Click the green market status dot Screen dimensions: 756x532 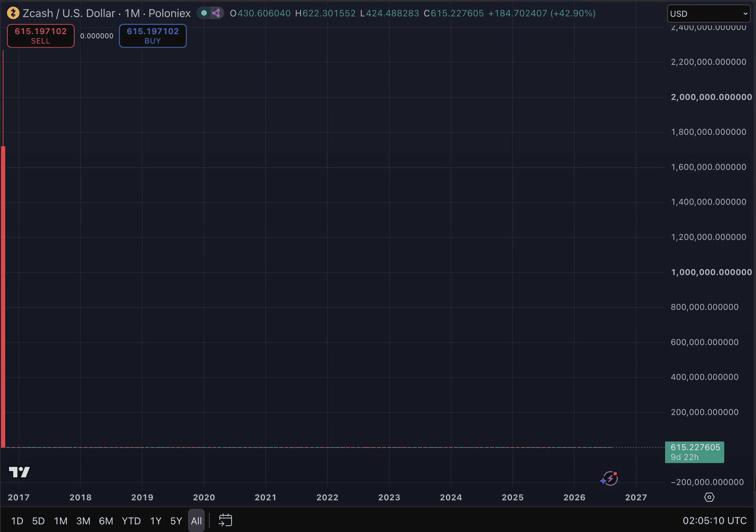pyautogui.click(x=204, y=13)
